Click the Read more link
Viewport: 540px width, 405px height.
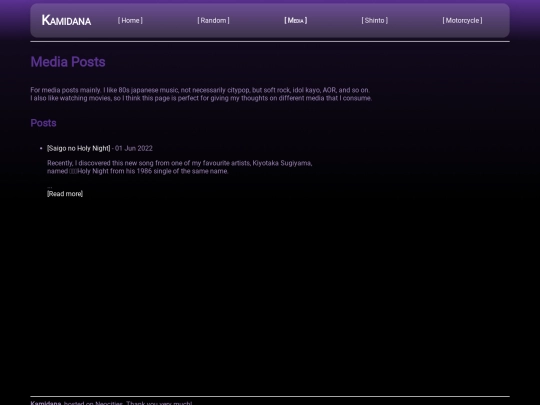point(65,194)
